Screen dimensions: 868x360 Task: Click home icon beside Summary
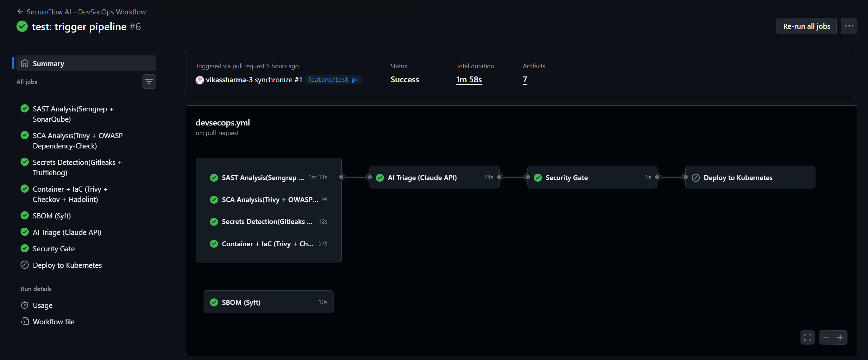[25, 63]
